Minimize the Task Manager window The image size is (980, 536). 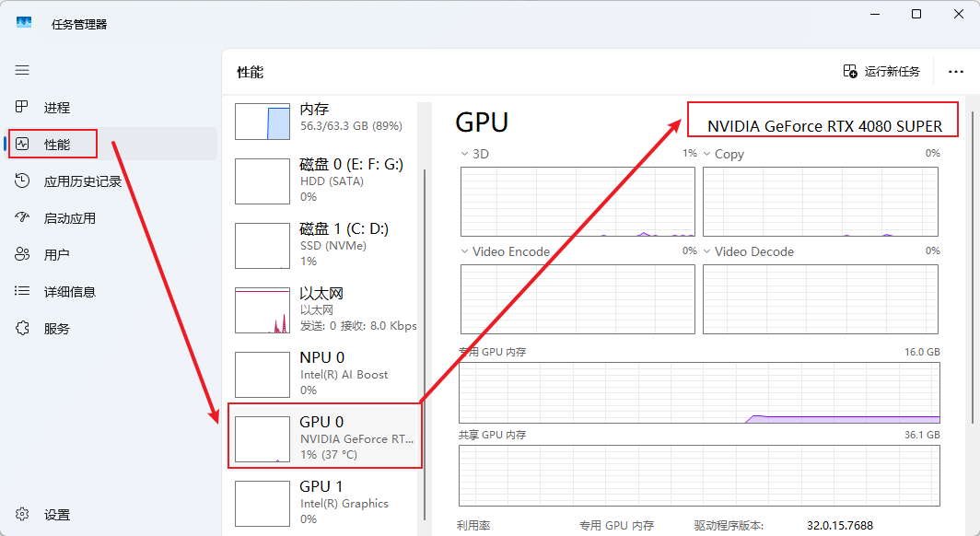(x=875, y=14)
